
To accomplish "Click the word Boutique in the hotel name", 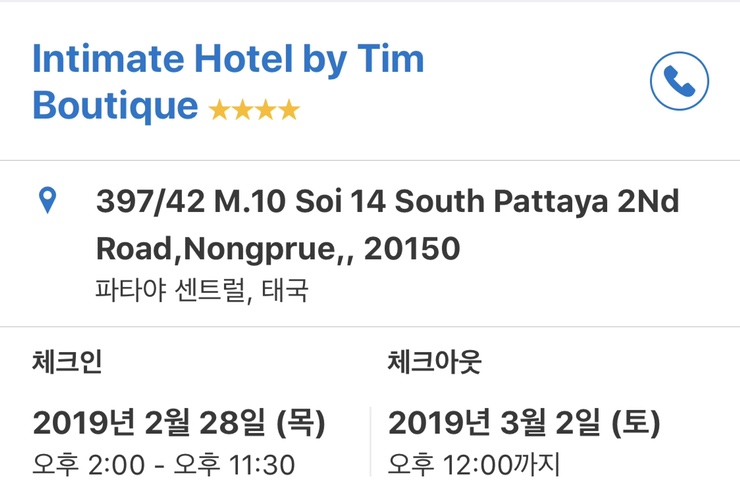I will click(115, 106).
